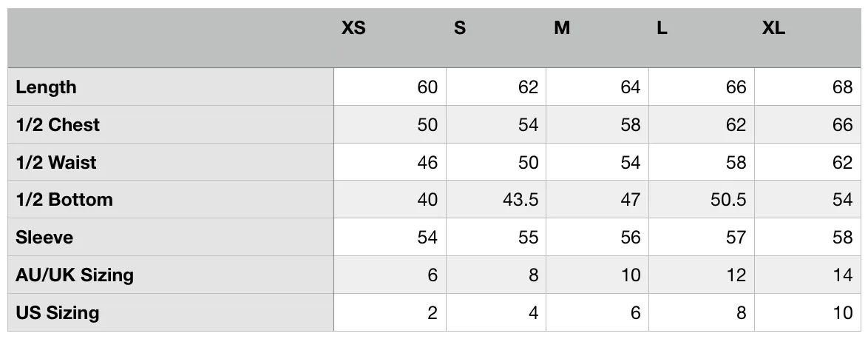
Task: Select the XL column header
Action: [773, 27]
